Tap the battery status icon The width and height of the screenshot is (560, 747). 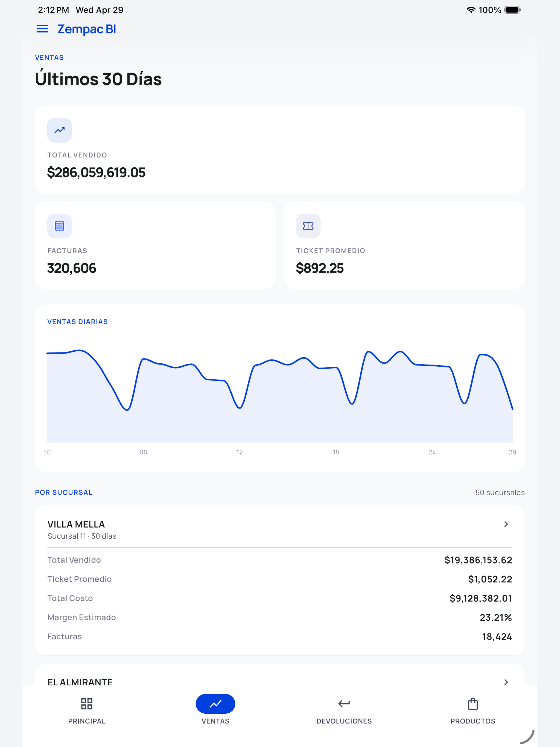point(513,10)
